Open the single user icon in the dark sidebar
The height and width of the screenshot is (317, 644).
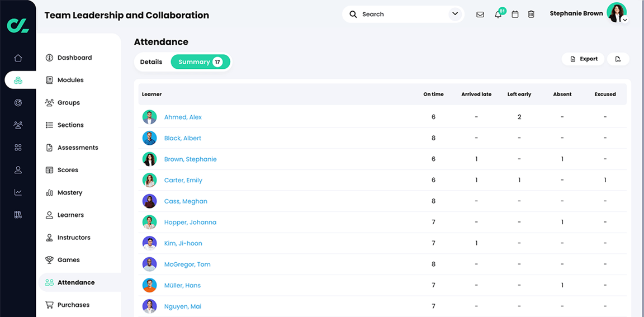point(18,169)
